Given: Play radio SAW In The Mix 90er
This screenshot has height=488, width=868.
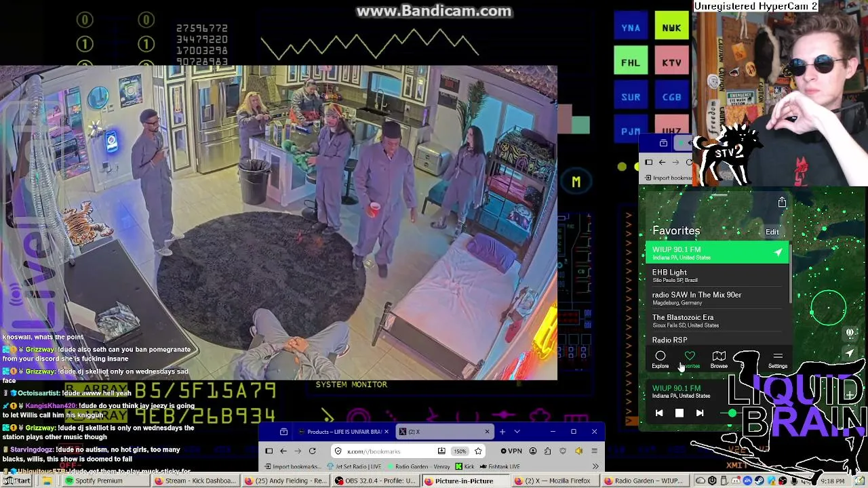Looking at the screenshot, I should [x=717, y=298].
